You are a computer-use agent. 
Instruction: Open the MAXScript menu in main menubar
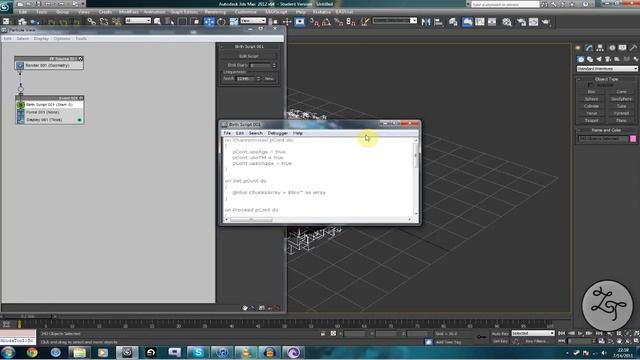(276, 12)
